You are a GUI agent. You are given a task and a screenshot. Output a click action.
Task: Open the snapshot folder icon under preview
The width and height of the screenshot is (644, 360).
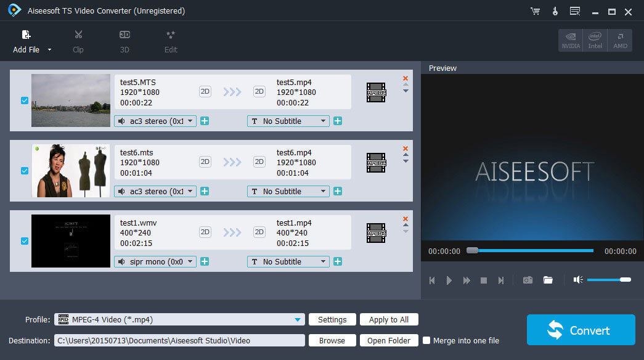(548, 280)
